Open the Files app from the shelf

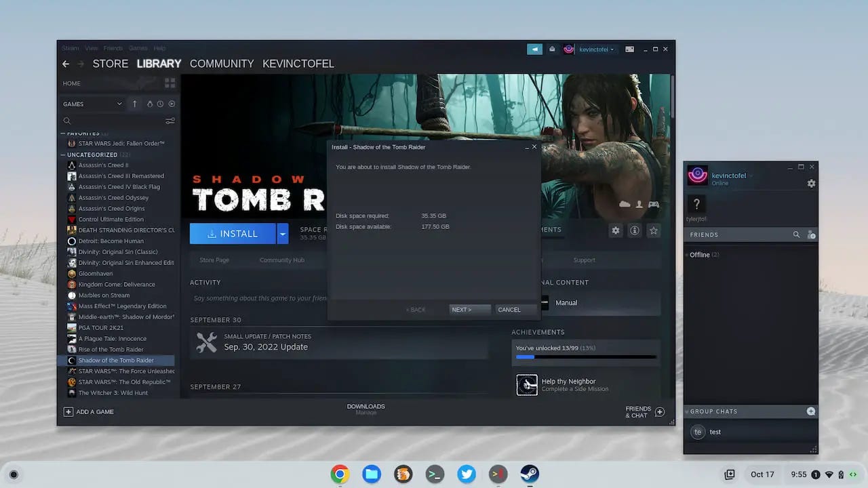[372, 474]
